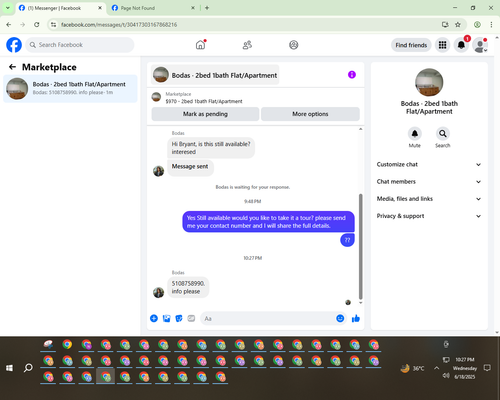
Task: Mute the conversation with the bell icon
Action: click(415, 134)
